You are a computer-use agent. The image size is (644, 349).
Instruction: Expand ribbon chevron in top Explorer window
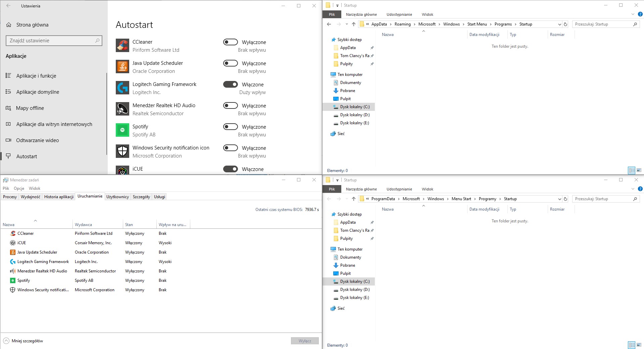(633, 14)
